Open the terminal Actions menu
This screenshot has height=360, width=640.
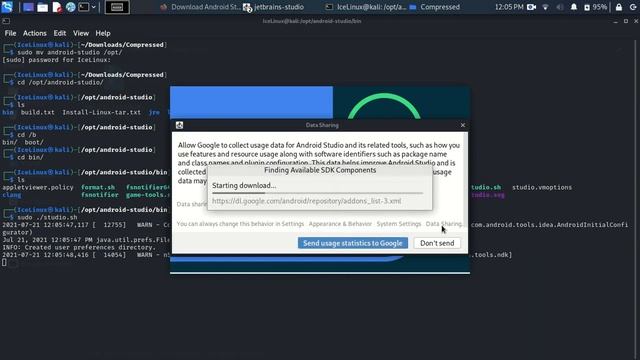[x=35, y=33]
